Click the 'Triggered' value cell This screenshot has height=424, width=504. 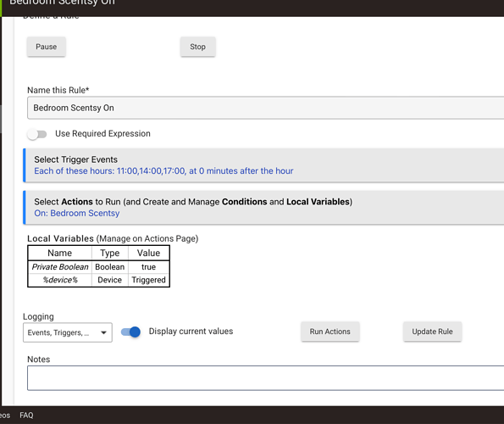click(x=149, y=280)
